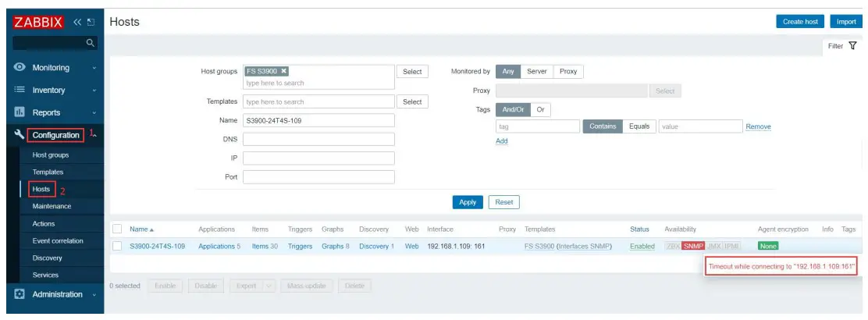
Task: Click the Reset filter button
Action: click(x=503, y=202)
